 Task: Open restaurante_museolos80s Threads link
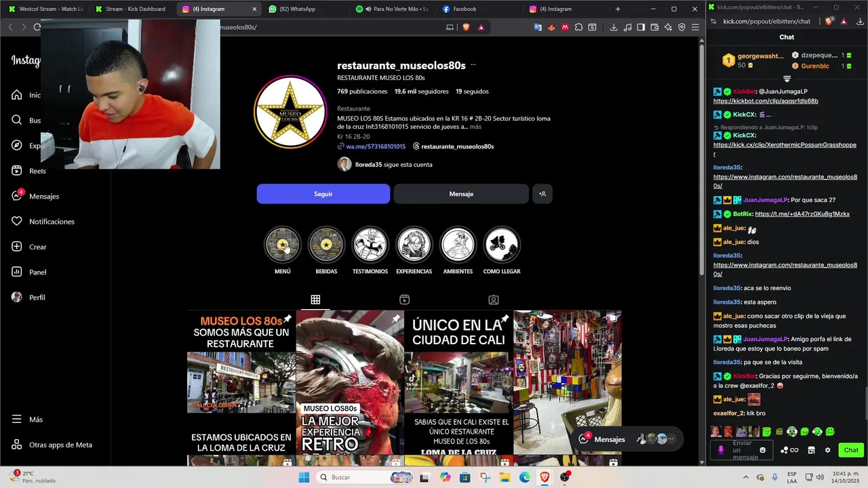[454, 146]
